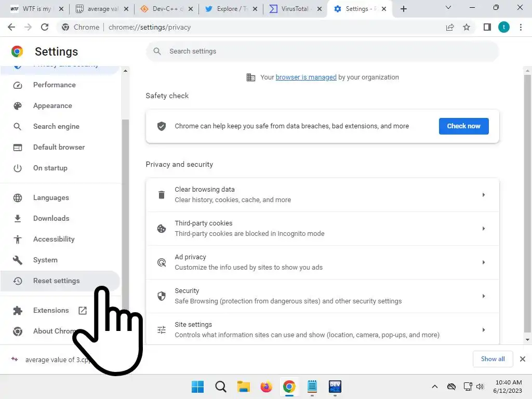
Task: Click the Extensions external link icon
Action: (x=83, y=311)
